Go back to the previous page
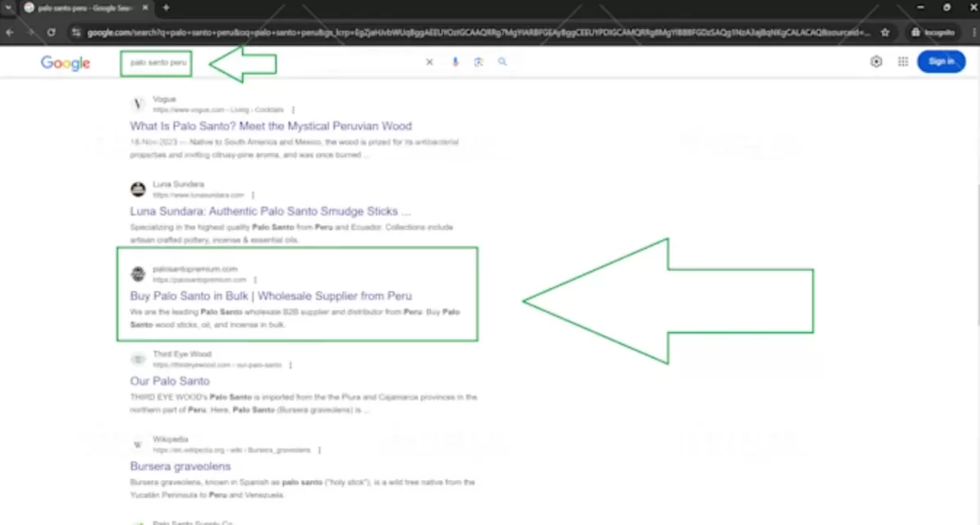 click(11, 32)
